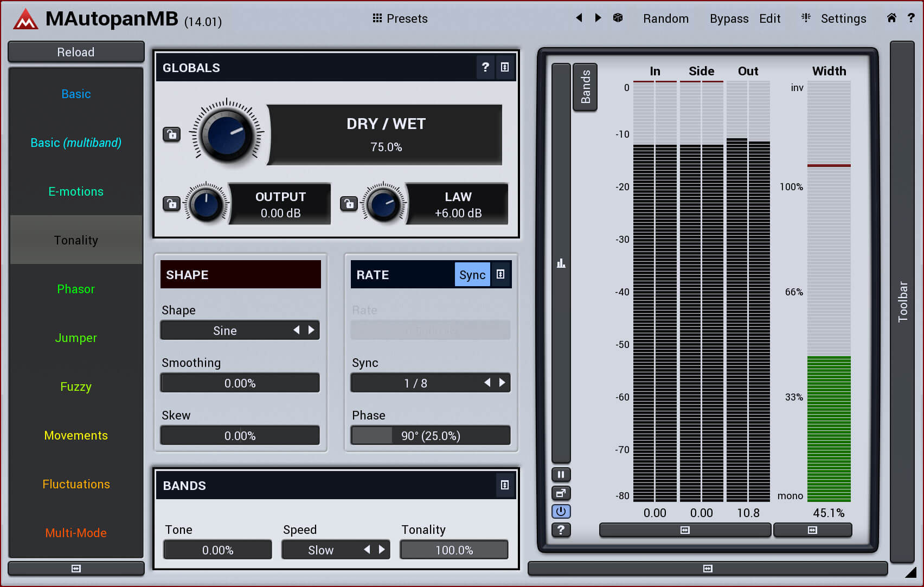Viewport: 924px width, 587px height.
Task: Select Tonality preset
Action: (x=76, y=240)
